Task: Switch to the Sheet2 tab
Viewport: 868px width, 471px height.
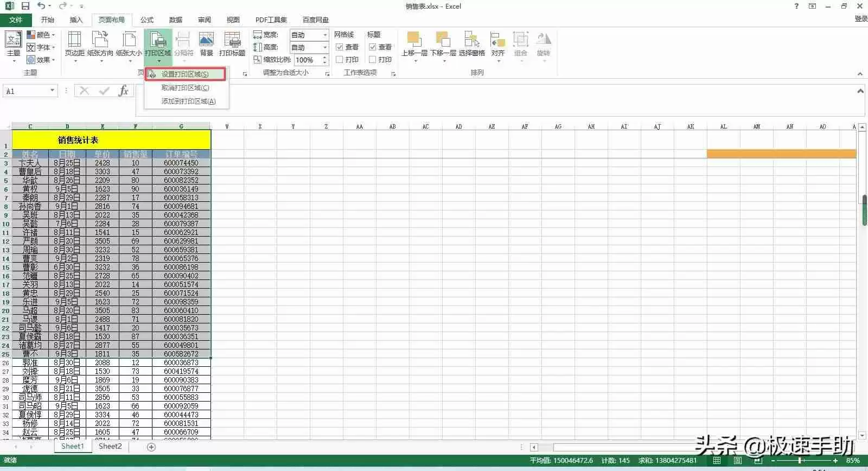Action: coord(110,447)
